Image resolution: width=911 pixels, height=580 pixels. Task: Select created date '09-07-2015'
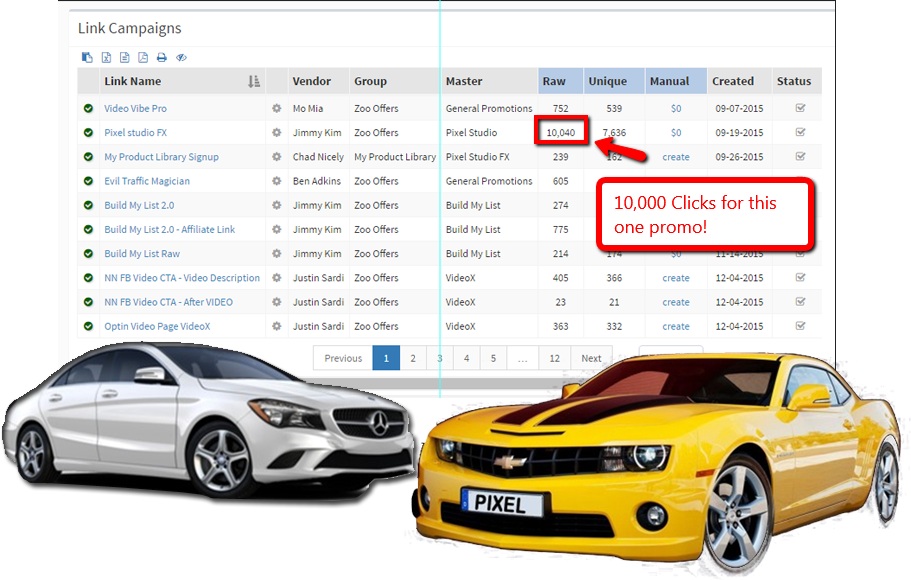point(739,108)
